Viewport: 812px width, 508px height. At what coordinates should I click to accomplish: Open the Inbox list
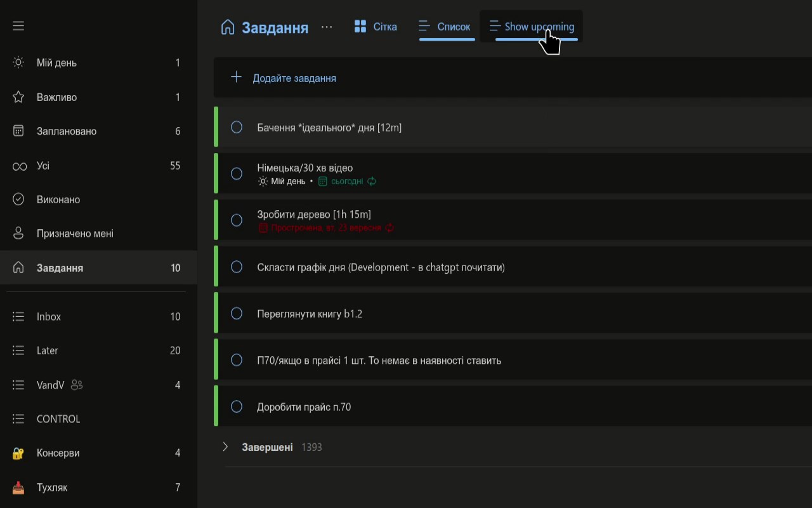pos(98,317)
